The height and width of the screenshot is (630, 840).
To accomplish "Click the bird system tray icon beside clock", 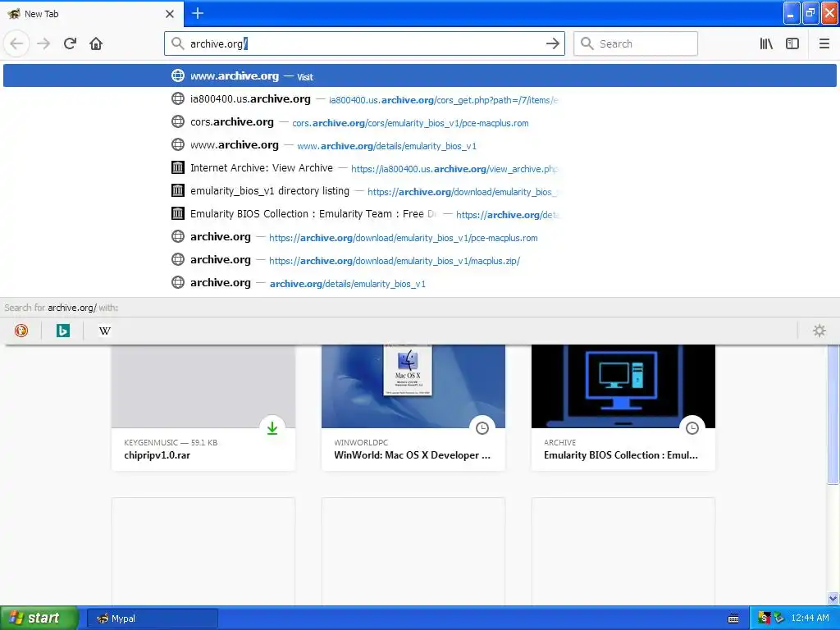I will coord(779,619).
